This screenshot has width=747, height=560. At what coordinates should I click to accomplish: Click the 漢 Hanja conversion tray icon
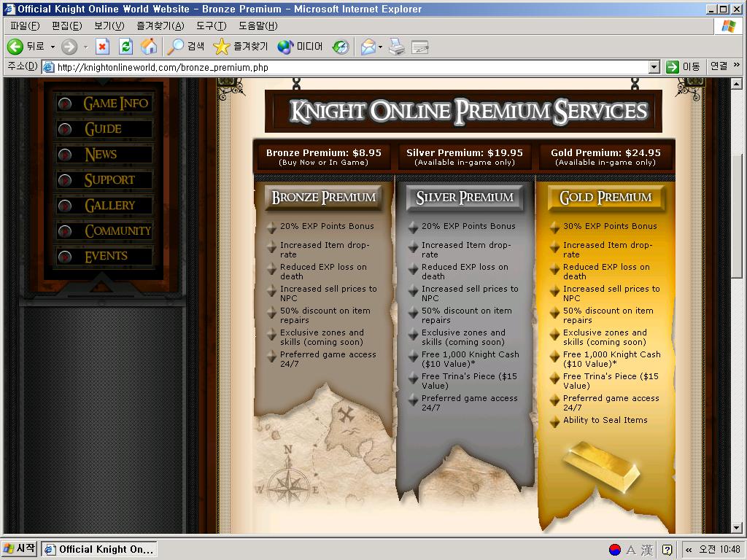(x=647, y=550)
